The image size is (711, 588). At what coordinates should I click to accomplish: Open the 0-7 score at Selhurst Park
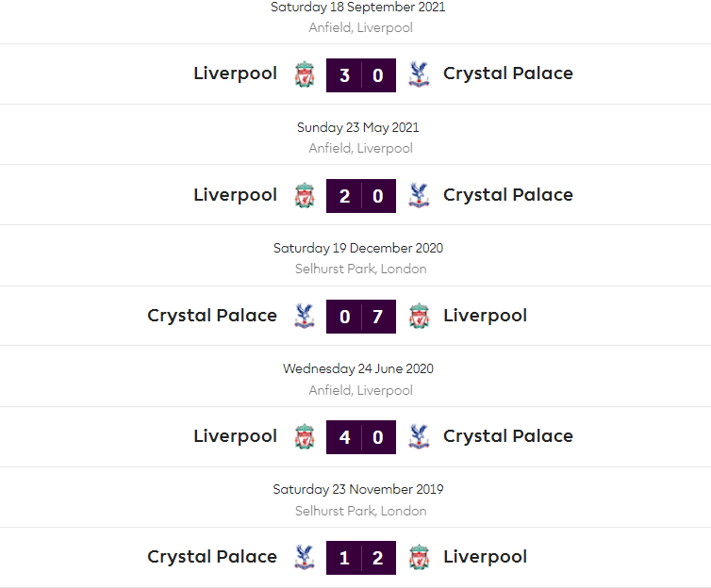(361, 316)
